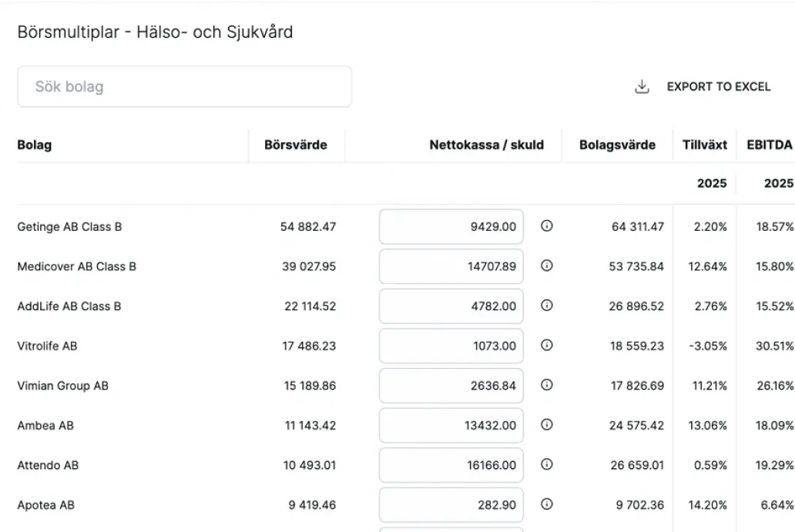Viewport: 795px width, 532px height.
Task: Sort by the Börsvärde column header
Action: (x=295, y=145)
